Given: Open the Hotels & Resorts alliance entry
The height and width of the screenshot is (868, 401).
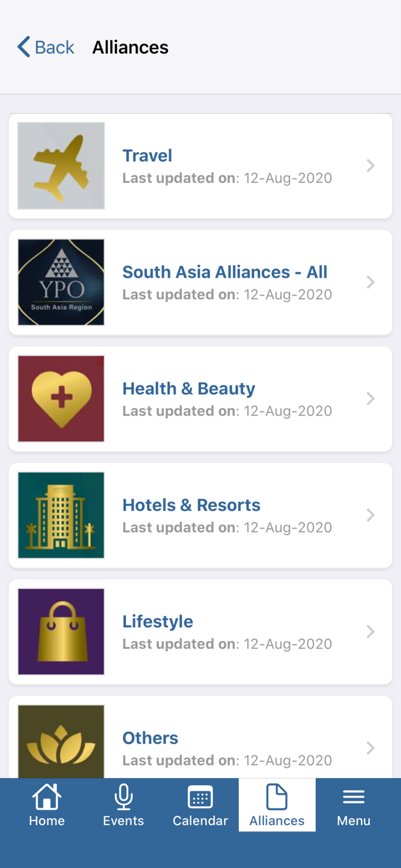Looking at the screenshot, I should coord(192,505).
